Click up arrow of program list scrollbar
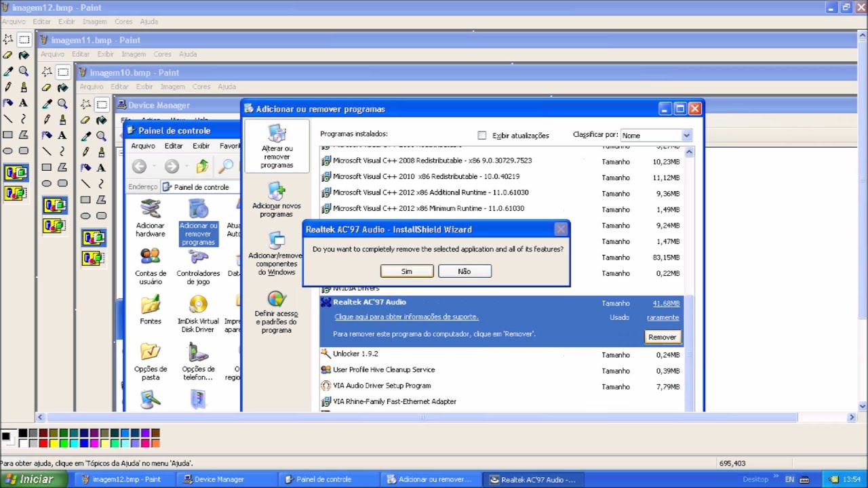Image resolution: width=868 pixels, height=488 pixels. [689, 151]
